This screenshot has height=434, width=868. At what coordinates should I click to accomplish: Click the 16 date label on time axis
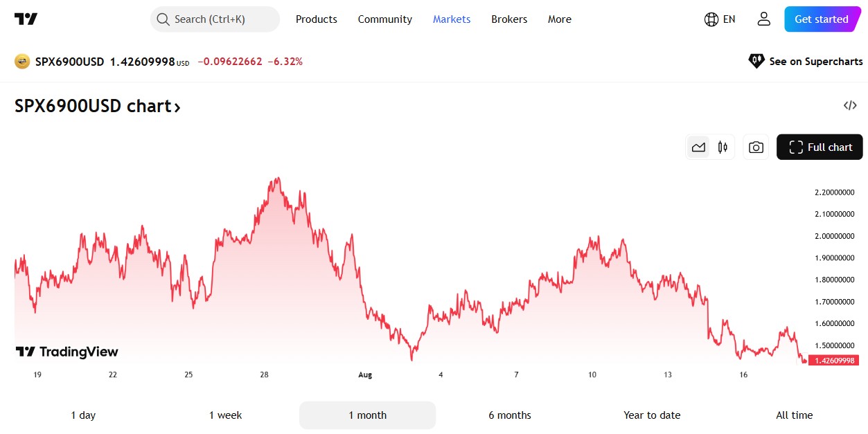743,374
